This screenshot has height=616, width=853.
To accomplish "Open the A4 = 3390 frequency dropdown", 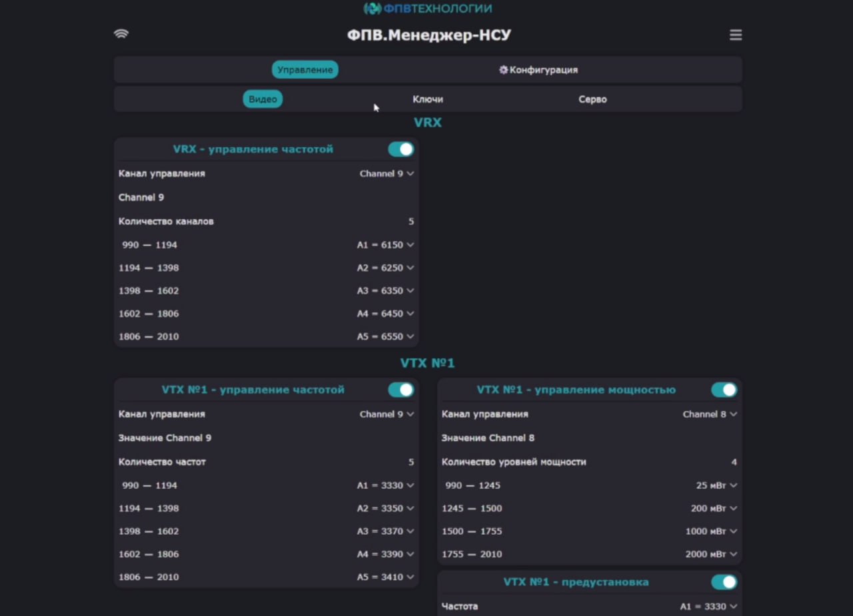I will 385,554.
